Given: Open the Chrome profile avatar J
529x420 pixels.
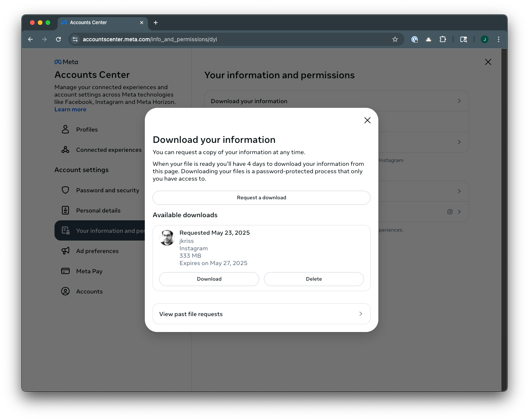Looking at the screenshot, I should pyautogui.click(x=485, y=39).
